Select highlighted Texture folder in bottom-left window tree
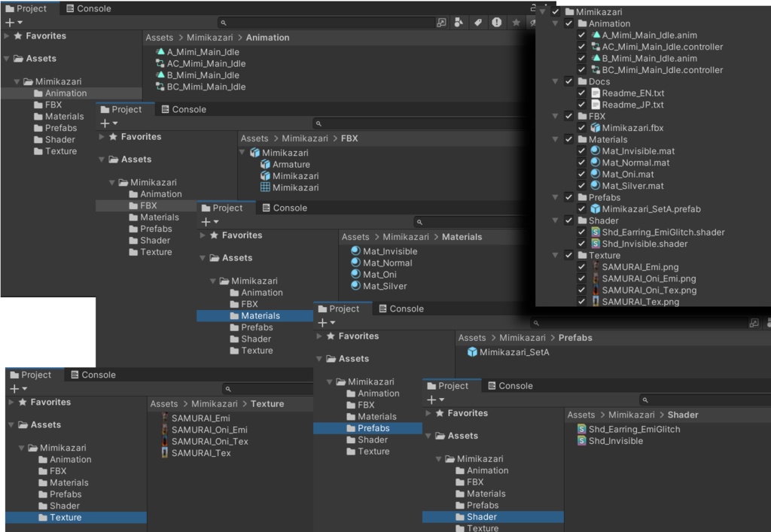The height and width of the screenshot is (532, 771). [x=76, y=517]
